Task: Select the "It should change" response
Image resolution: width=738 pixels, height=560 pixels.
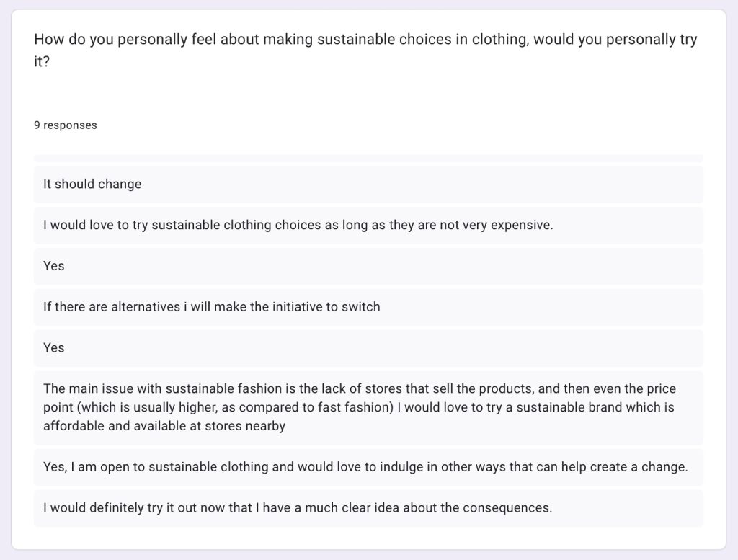Action: pos(368,184)
